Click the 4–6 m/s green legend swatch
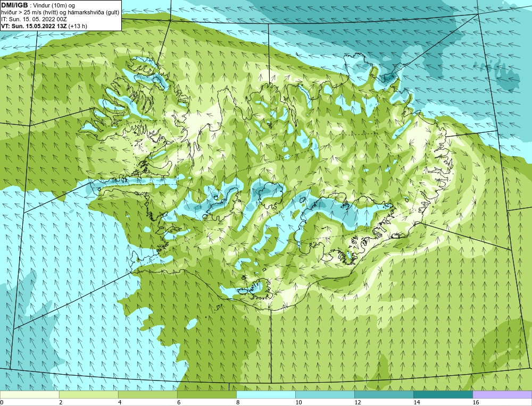This screenshot has height=406, width=532. tap(147, 394)
